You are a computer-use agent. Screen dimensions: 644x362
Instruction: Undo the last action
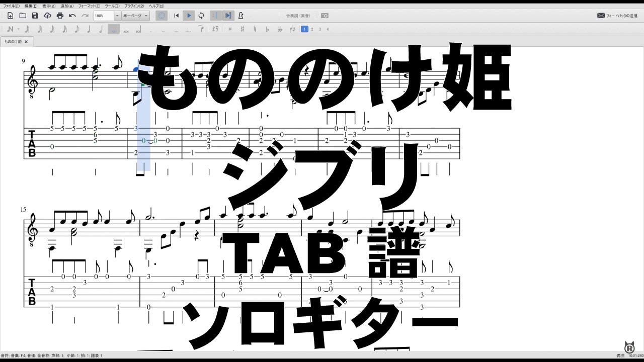coord(72,16)
